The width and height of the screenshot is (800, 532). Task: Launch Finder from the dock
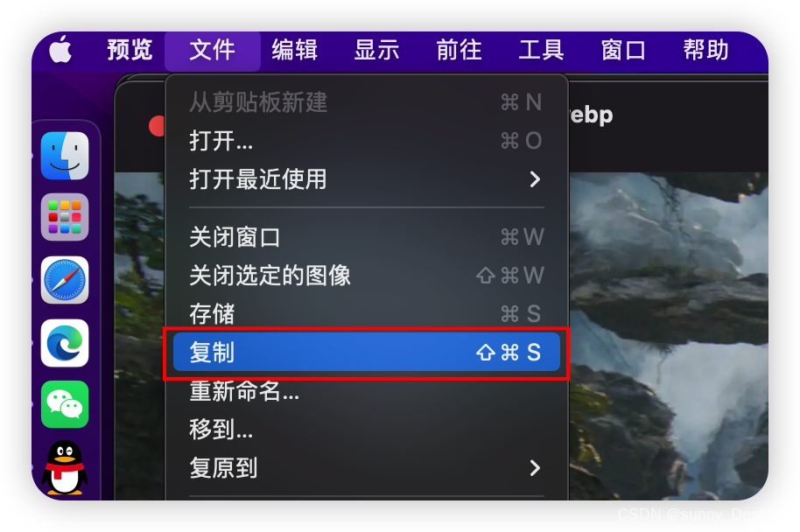click(65, 156)
